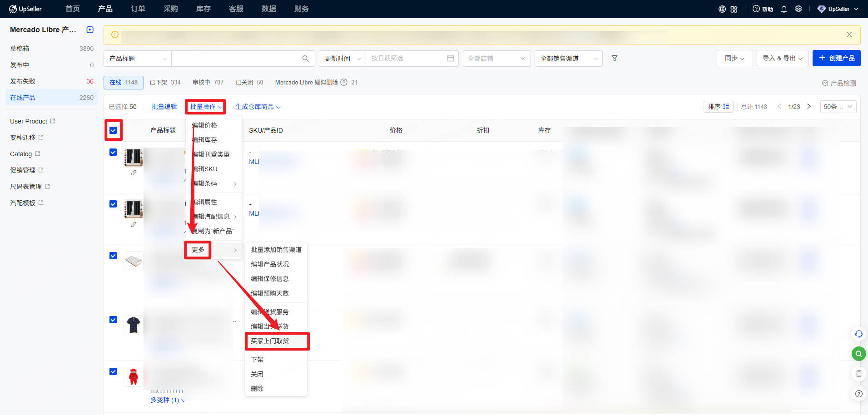The image size is (868, 415).
Task: Uncheck the select-all checkbox in header
Action: coord(113,131)
